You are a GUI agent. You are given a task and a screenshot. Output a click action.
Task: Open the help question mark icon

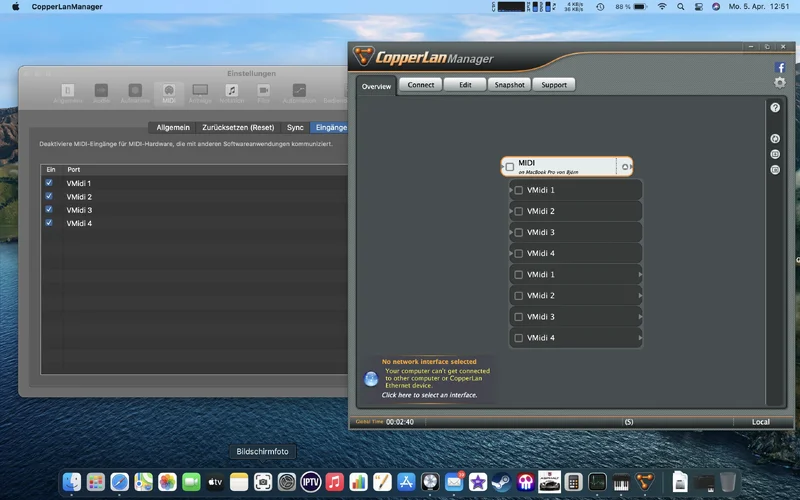pyautogui.click(x=775, y=108)
